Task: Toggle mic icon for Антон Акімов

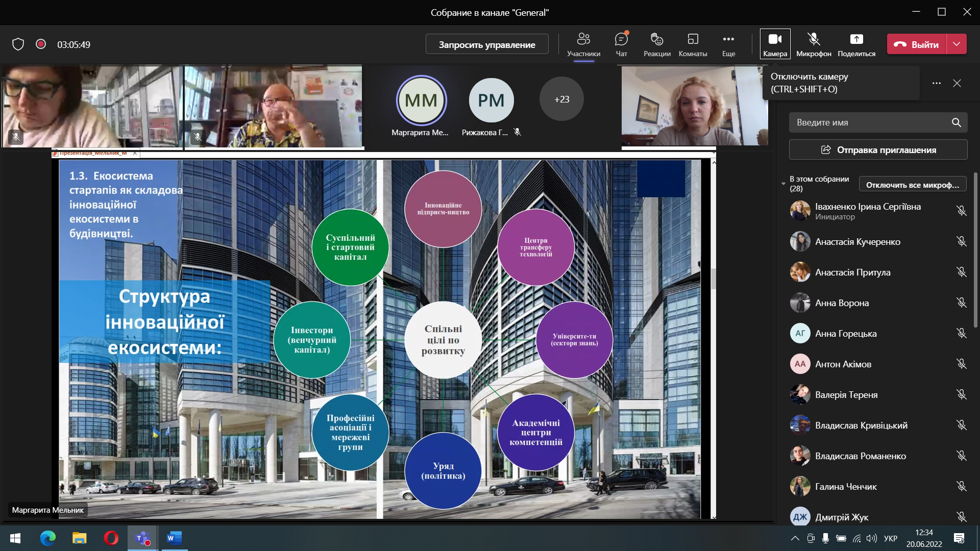Action: pyautogui.click(x=962, y=364)
